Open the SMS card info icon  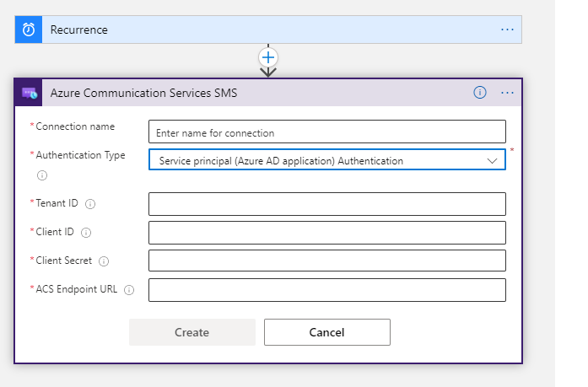pos(480,93)
